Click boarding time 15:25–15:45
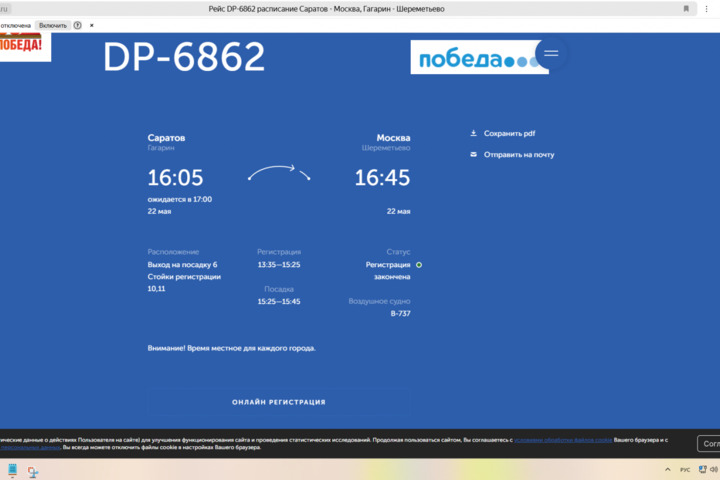This screenshot has height=480, width=720. click(x=279, y=302)
